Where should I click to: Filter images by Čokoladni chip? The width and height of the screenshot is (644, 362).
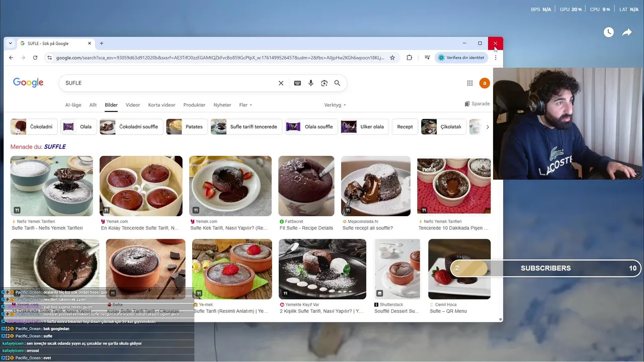[x=34, y=127]
